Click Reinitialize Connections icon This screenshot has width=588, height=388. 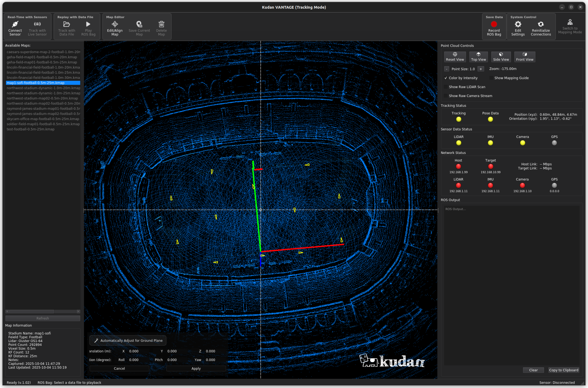[x=541, y=24]
